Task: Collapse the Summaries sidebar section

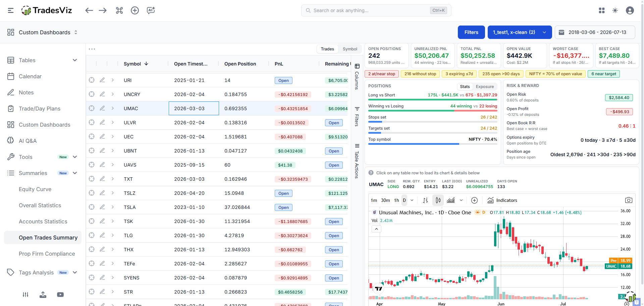Action: 75,173
